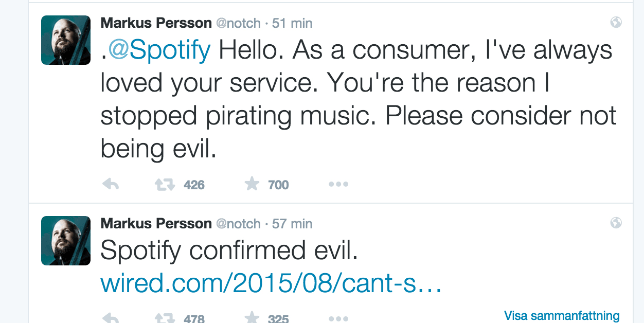Click the globe icon on the 51 min tweet
644x323 pixels.
point(615,22)
